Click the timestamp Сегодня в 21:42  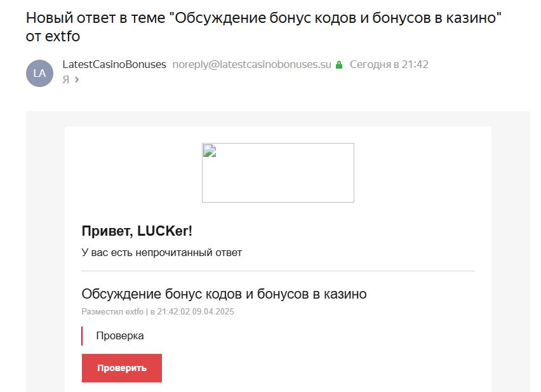(x=389, y=65)
